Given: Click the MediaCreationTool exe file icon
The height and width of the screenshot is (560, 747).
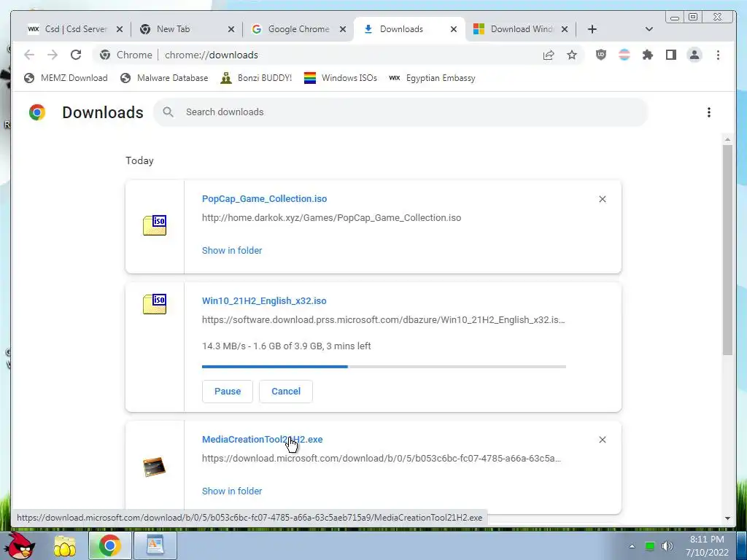Looking at the screenshot, I should point(154,467).
